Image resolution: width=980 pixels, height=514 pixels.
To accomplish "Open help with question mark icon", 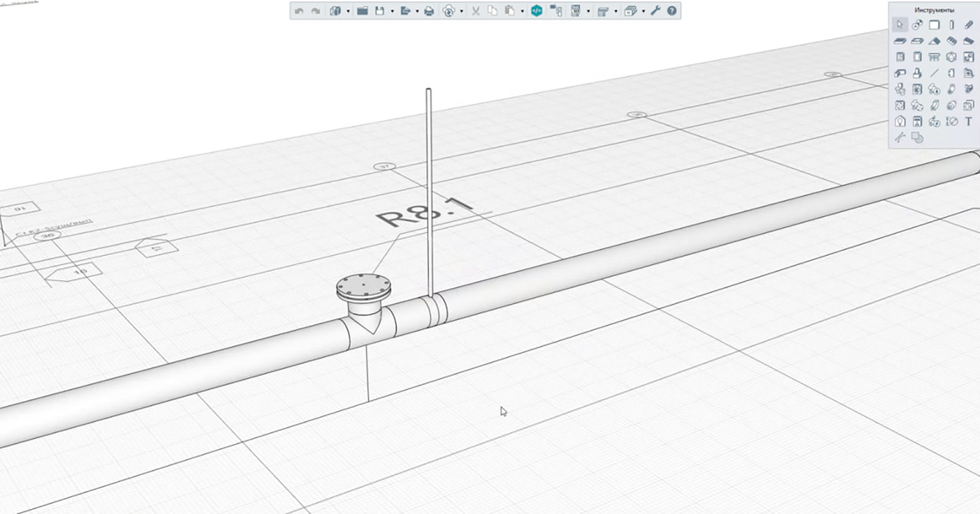I will point(672,11).
